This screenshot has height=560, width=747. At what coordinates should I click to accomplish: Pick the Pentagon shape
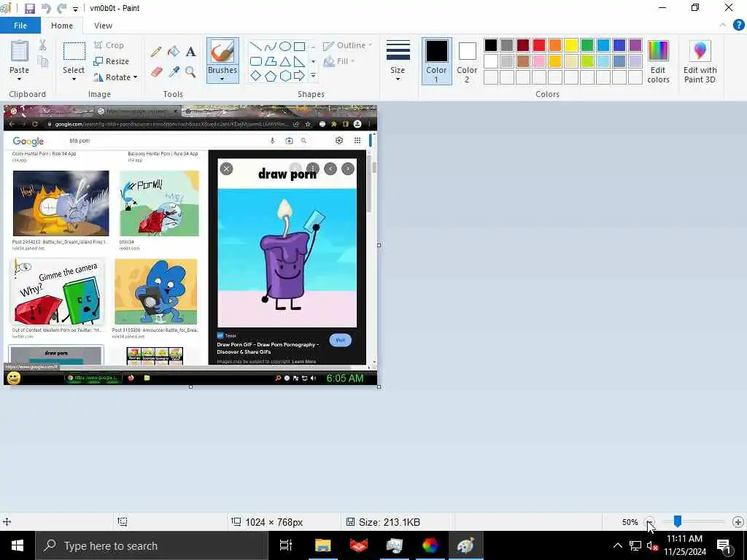[271, 76]
